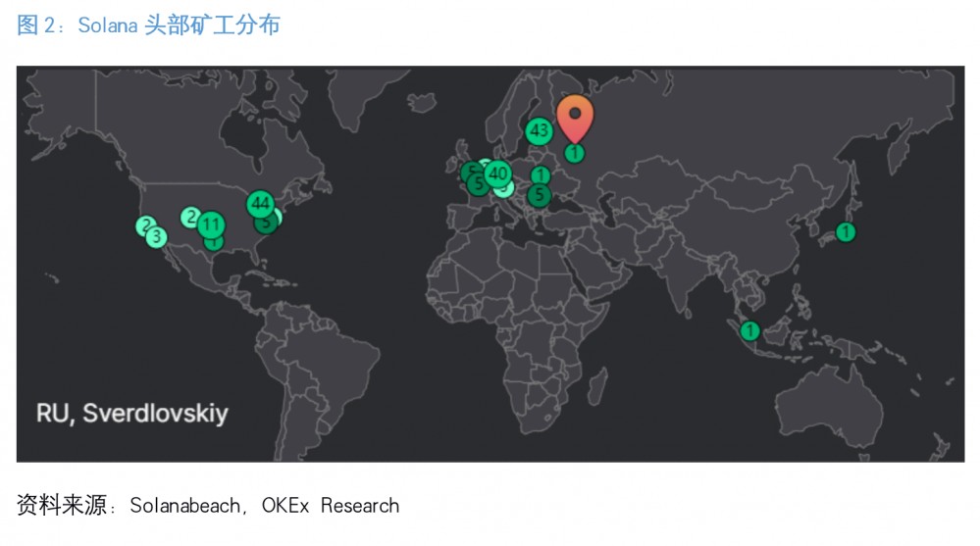Click the marker labeled 1 in Japan
The width and height of the screenshot is (980, 546).
(845, 232)
